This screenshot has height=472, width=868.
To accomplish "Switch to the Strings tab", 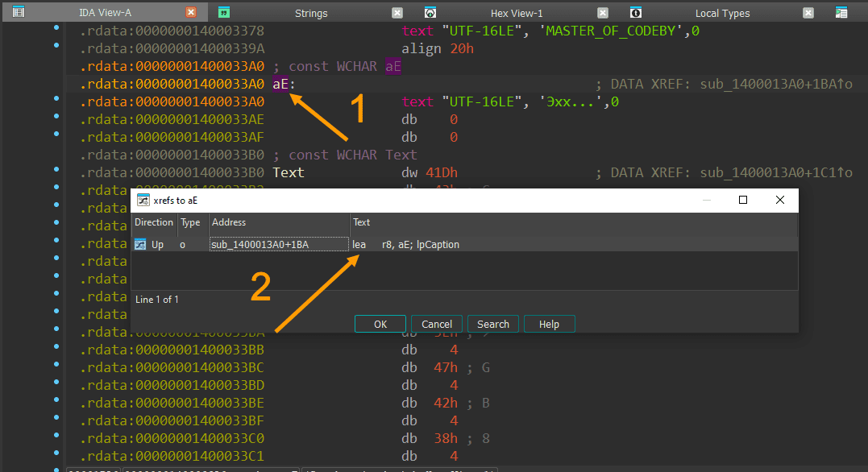I will 311,13.
